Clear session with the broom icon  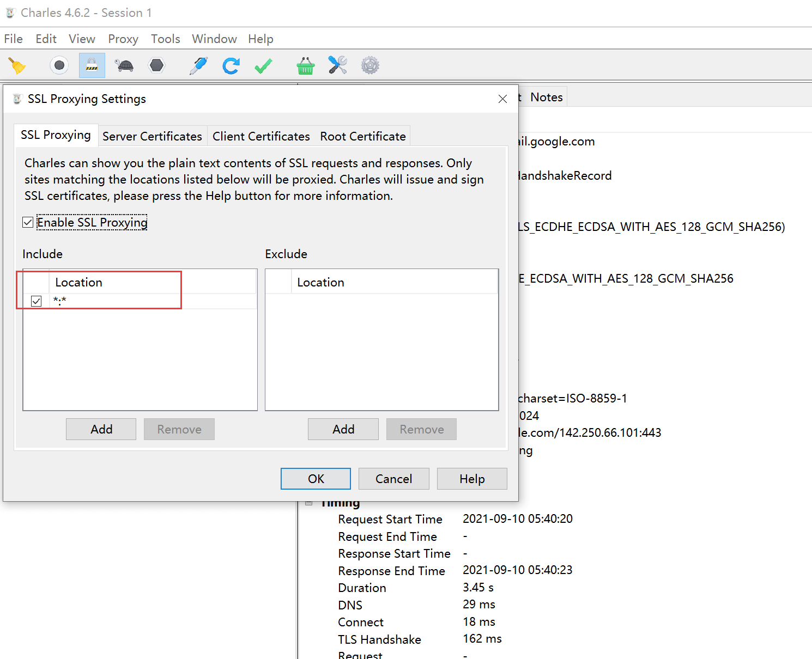pyautogui.click(x=17, y=66)
